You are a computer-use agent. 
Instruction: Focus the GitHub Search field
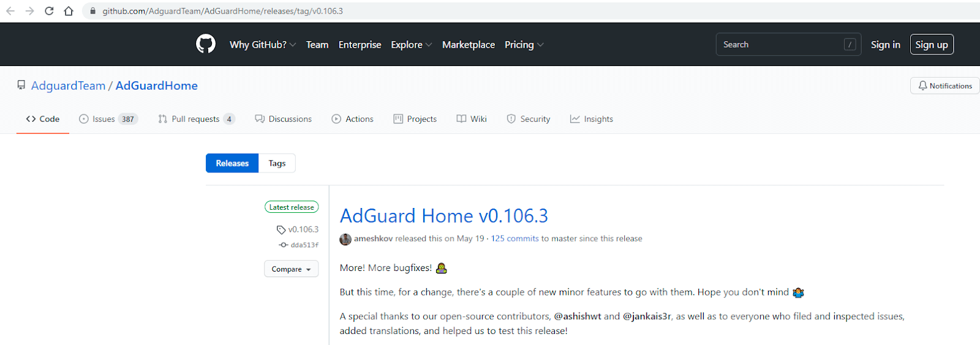(x=788, y=44)
